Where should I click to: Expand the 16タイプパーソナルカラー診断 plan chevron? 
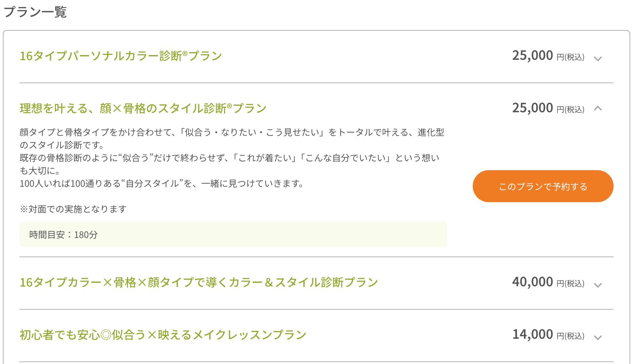tap(598, 59)
